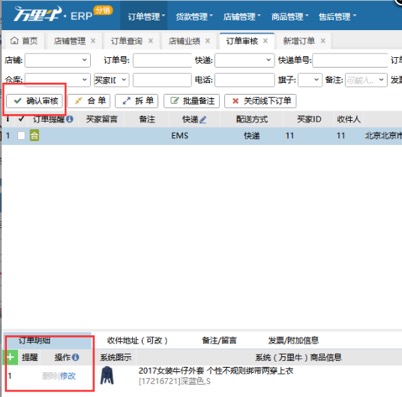Expand the 售后管理 menu
The image size is (402, 397).
337,17
